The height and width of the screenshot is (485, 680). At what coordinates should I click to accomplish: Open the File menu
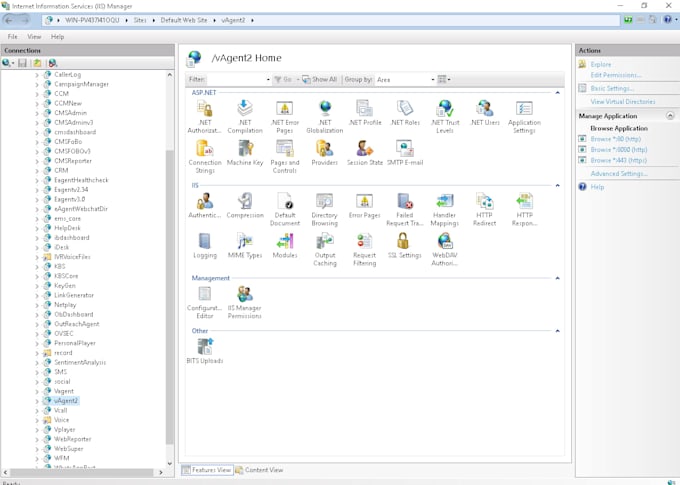(x=13, y=37)
